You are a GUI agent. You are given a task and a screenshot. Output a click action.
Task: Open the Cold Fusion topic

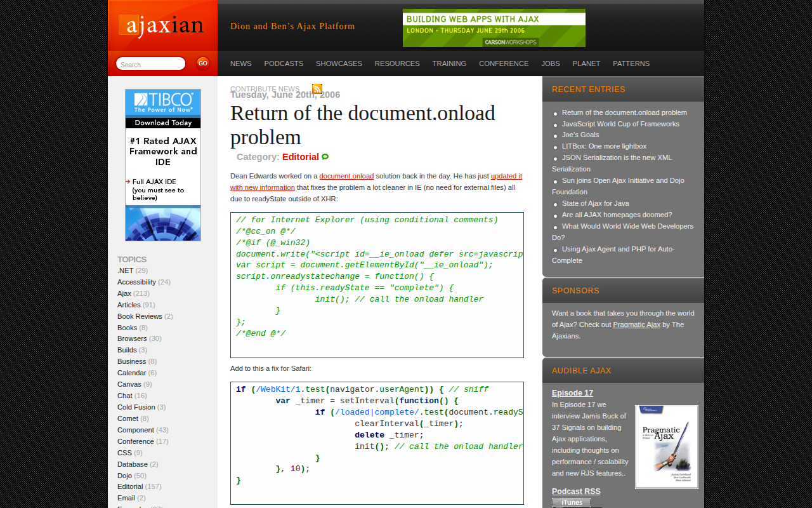click(136, 407)
